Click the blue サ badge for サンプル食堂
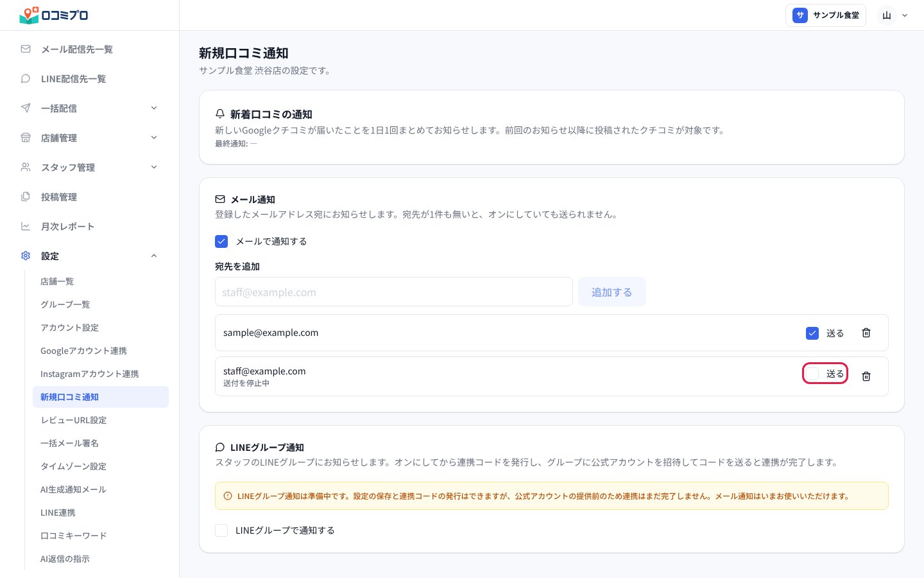 point(800,15)
